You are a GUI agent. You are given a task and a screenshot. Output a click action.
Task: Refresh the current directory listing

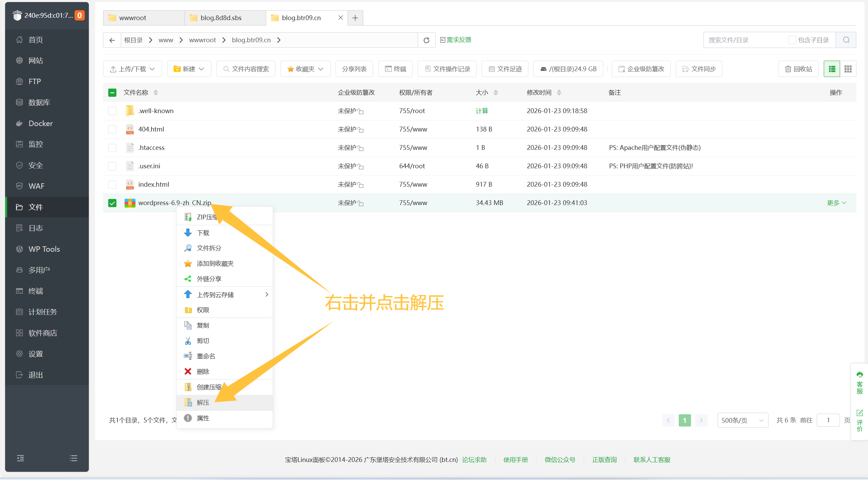pos(426,40)
